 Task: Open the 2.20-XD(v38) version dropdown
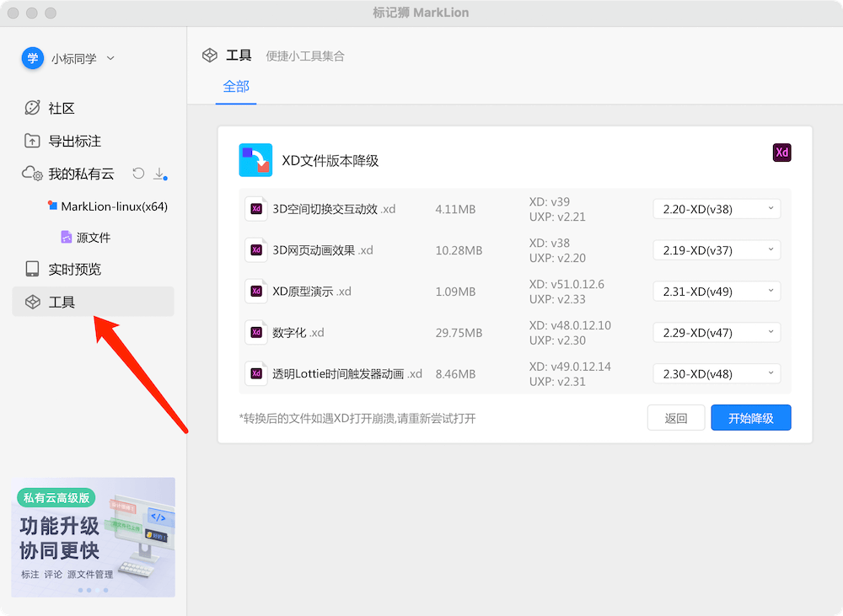[x=717, y=209]
